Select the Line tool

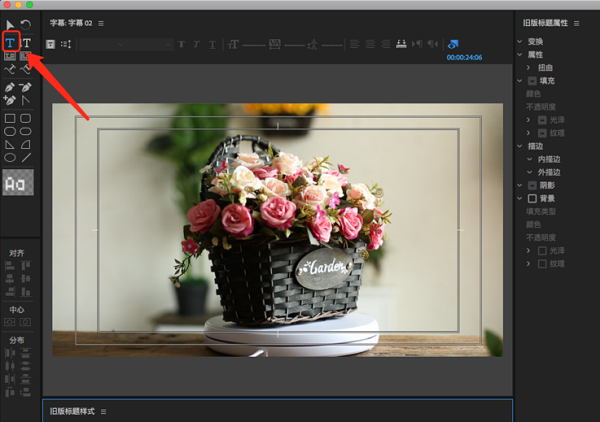[27, 157]
